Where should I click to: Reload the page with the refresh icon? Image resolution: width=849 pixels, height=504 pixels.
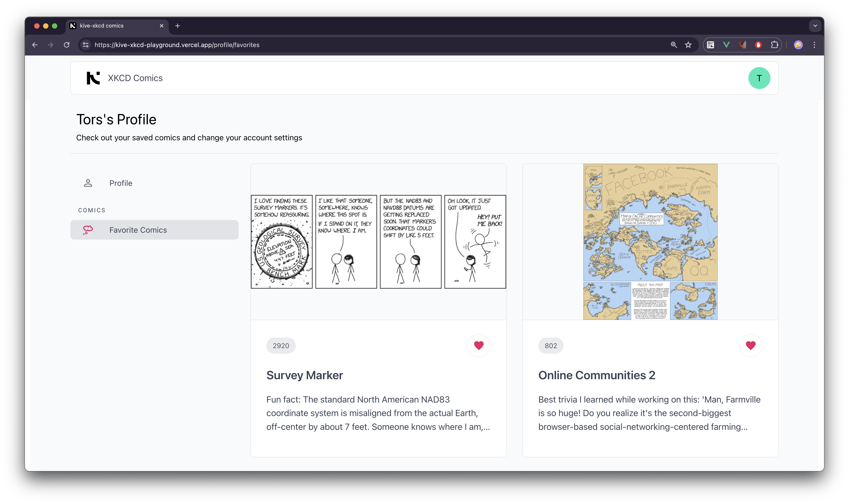tap(67, 45)
